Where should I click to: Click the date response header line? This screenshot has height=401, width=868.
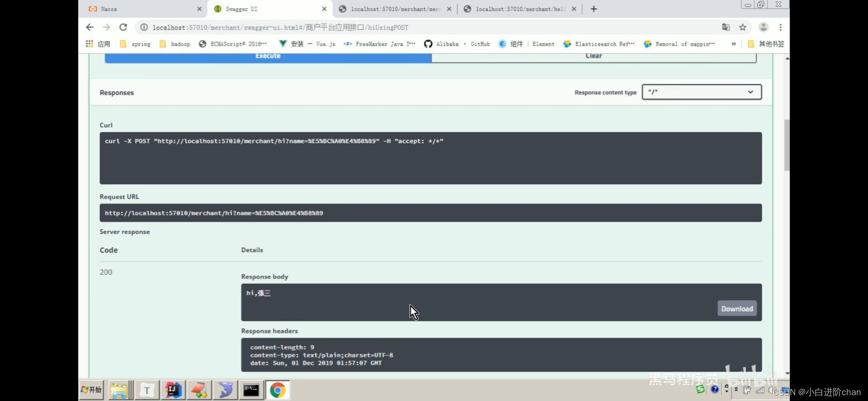coord(316,363)
